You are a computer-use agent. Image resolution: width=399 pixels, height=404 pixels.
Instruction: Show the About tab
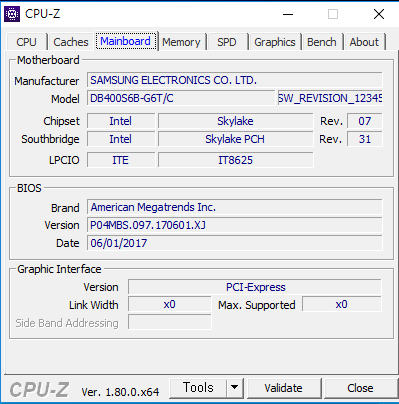tap(364, 42)
